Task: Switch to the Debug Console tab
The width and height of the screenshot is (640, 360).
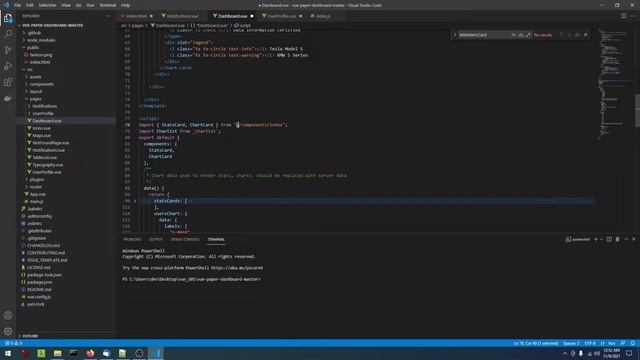Action: pyautogui.click(x=185, y=239)
